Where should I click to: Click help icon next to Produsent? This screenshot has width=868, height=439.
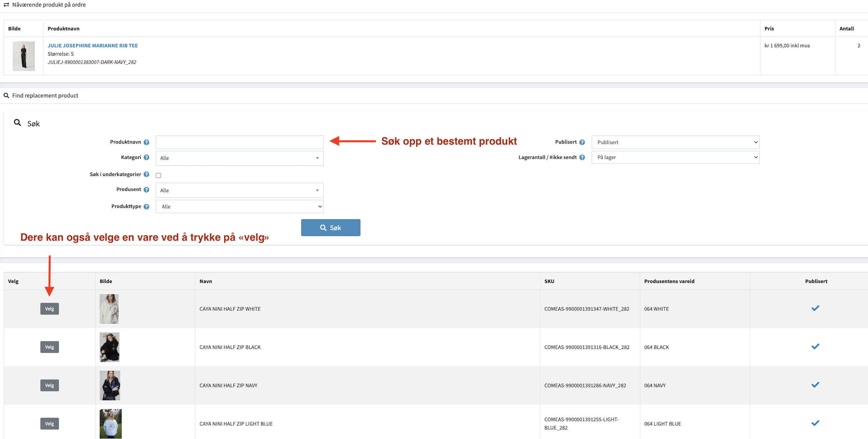(x=146, y=189)
